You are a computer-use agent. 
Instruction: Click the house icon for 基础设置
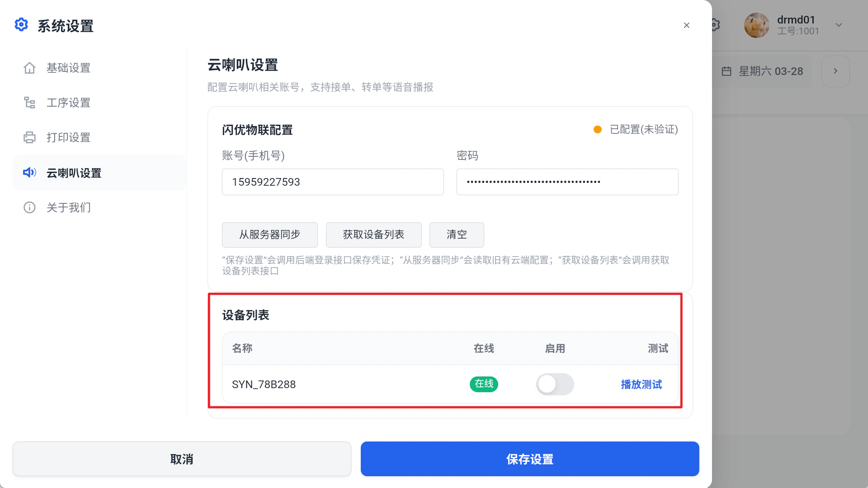click(x=29, y=68)
